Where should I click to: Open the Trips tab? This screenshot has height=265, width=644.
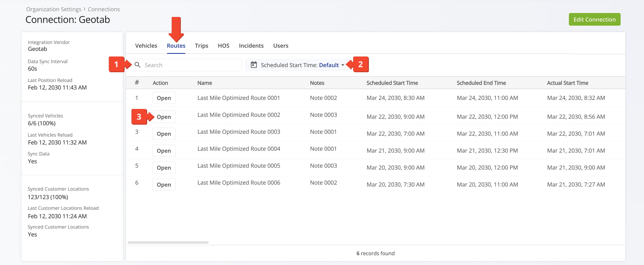[x=202, y=46]
